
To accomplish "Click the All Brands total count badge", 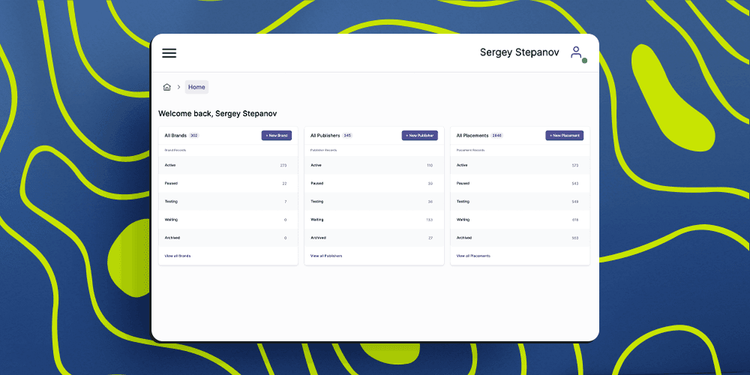I will (194, 136).
